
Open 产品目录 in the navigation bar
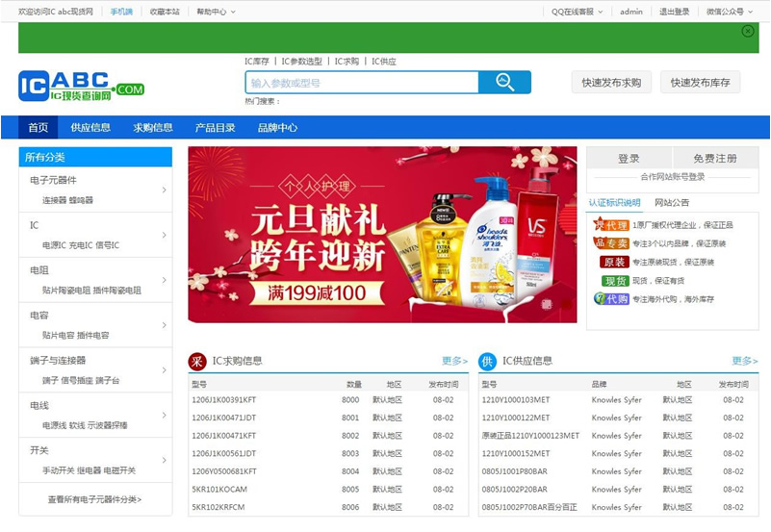215,128
